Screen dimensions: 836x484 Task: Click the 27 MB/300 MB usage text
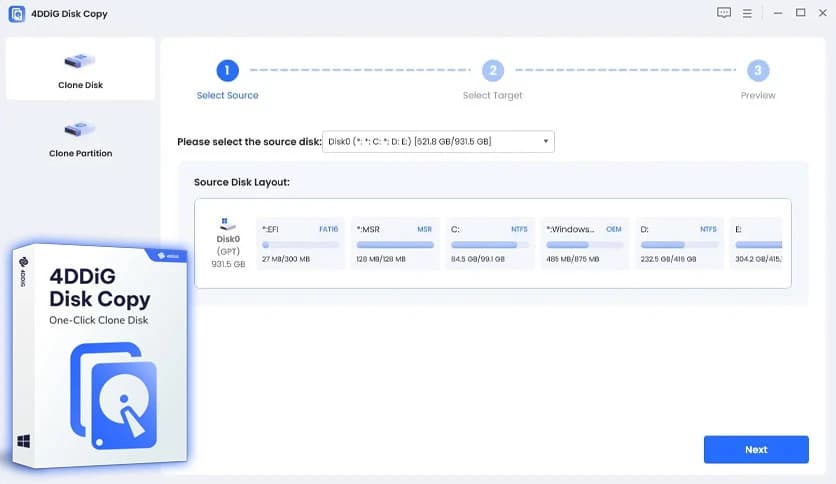point(286,259)
